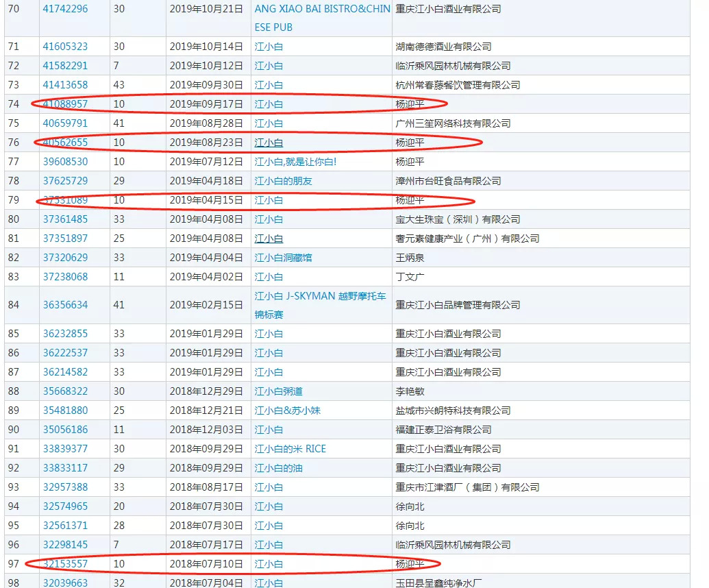
Task: Open 江小白 trademark in row 93
Action: point(269,487)
